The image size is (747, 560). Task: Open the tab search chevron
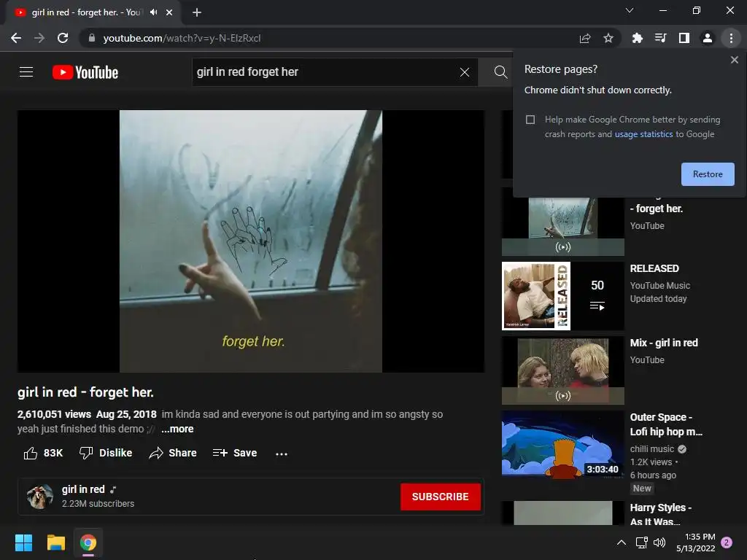click(x=630, y=10)
